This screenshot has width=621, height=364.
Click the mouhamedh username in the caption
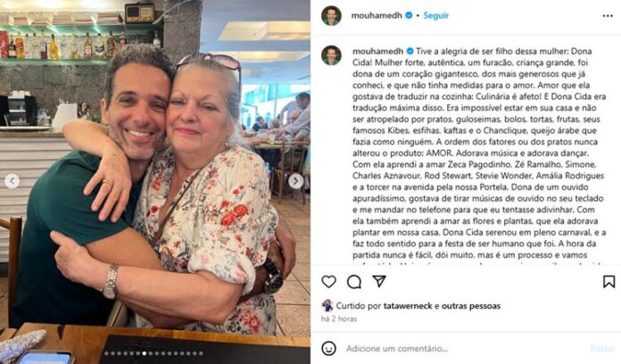click(377, 52)
